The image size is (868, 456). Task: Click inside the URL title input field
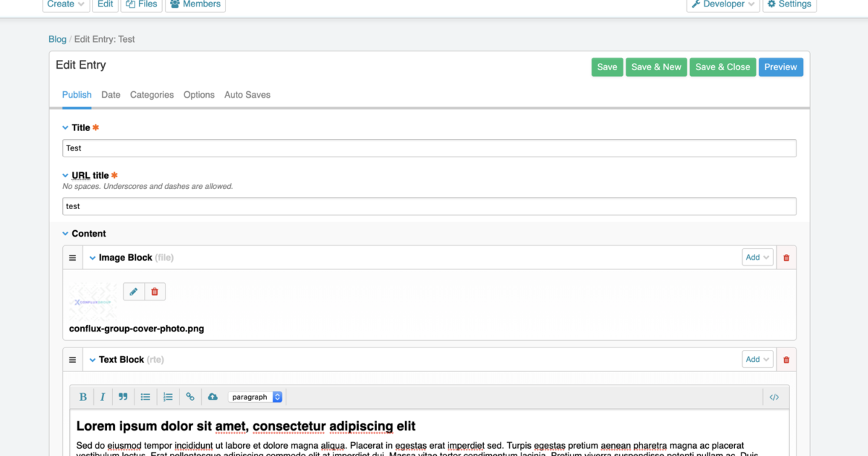pyautogui.click(x=289, y=206)
